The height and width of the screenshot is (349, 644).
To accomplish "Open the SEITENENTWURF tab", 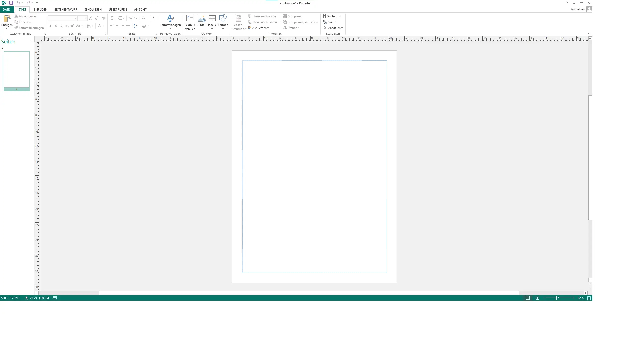I will click(66, 10).
